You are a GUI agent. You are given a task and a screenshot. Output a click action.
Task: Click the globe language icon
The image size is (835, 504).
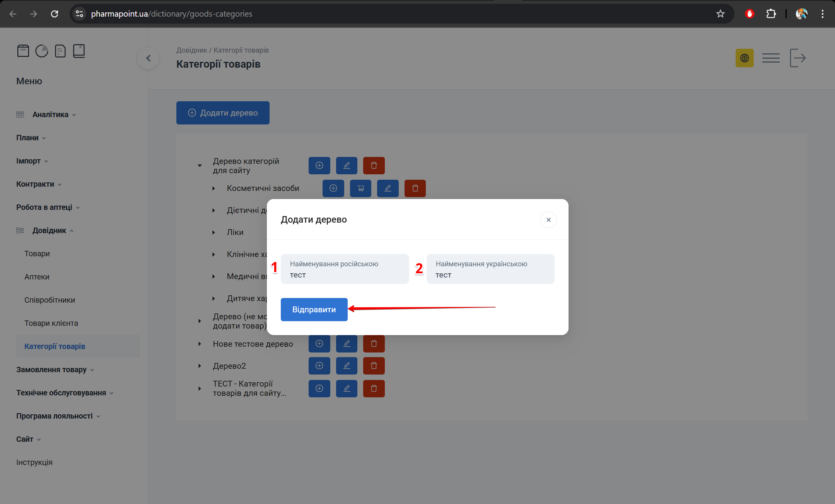pyautogui.click(x=744, y=58)
